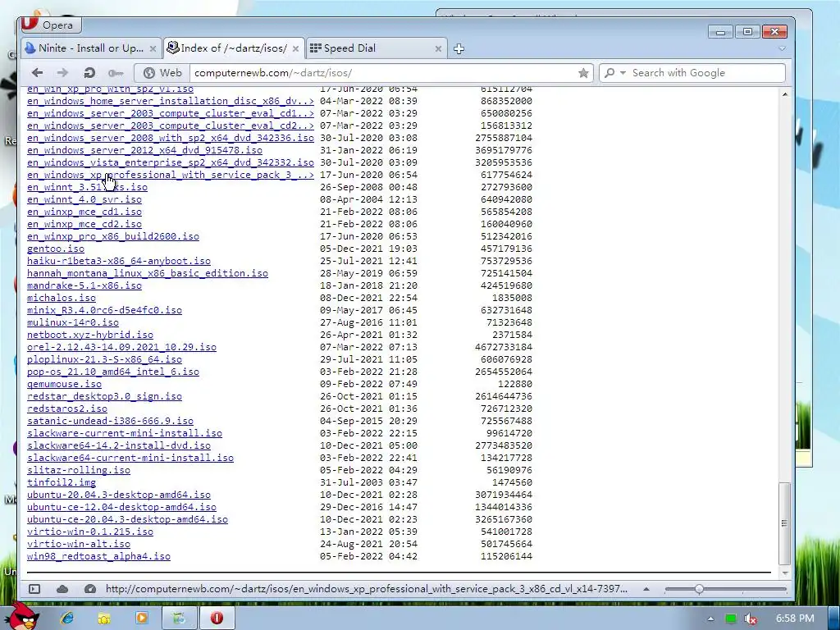Launch Internet Explorer from taskbar
Viewport: 840px width, 630px height.
coord(67,619)
